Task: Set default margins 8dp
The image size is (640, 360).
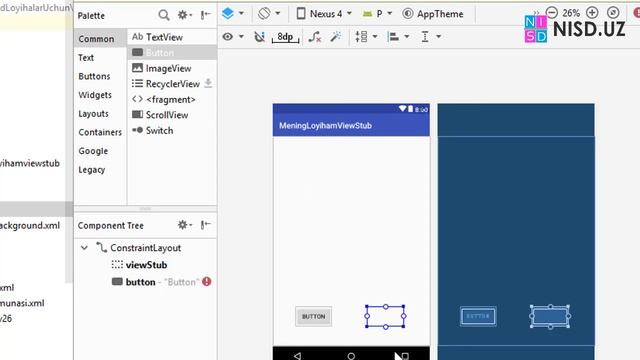Action: click(285, 37)
